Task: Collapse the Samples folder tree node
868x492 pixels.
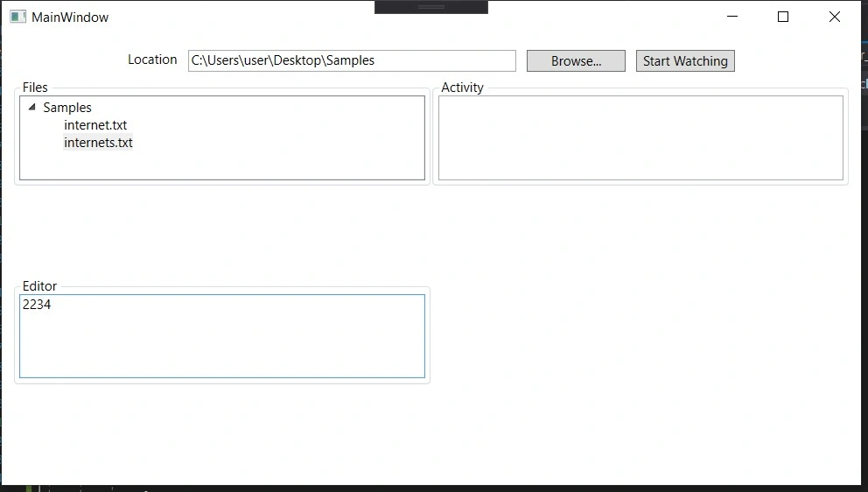Action: point(32,107)
